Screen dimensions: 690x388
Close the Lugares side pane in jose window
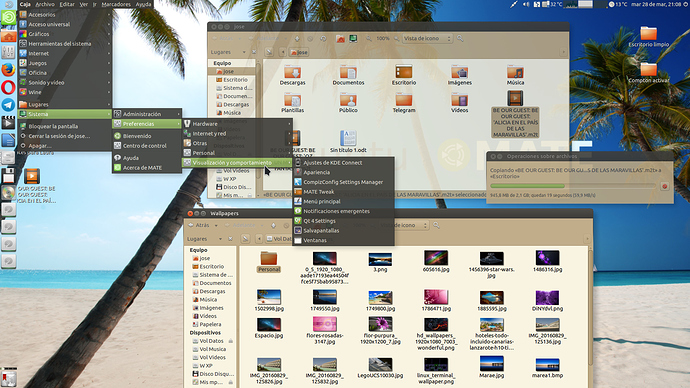254,52
